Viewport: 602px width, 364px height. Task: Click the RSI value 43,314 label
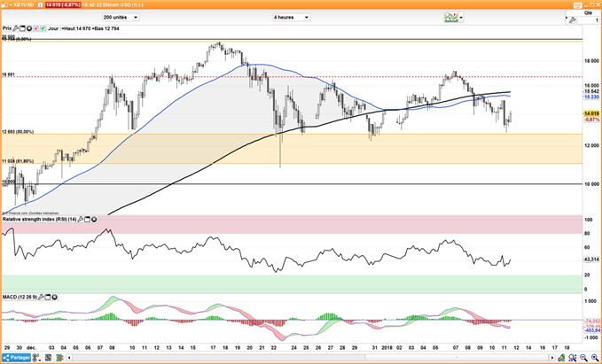pyautogui.click(x=591, y=259)
